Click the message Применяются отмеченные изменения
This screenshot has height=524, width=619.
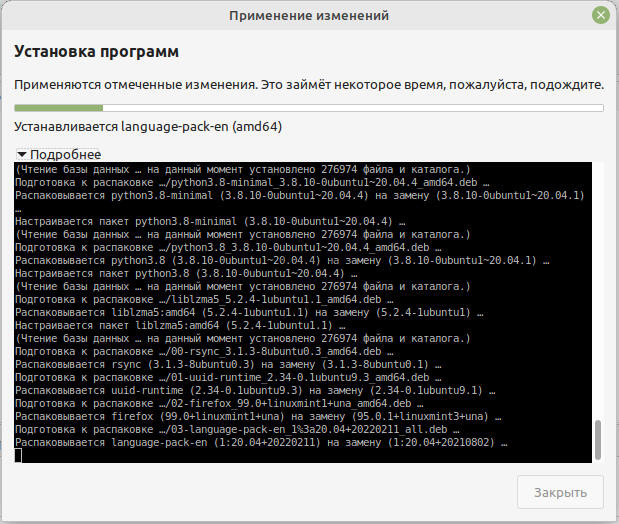pyautogui.click(x=309, y=85)
